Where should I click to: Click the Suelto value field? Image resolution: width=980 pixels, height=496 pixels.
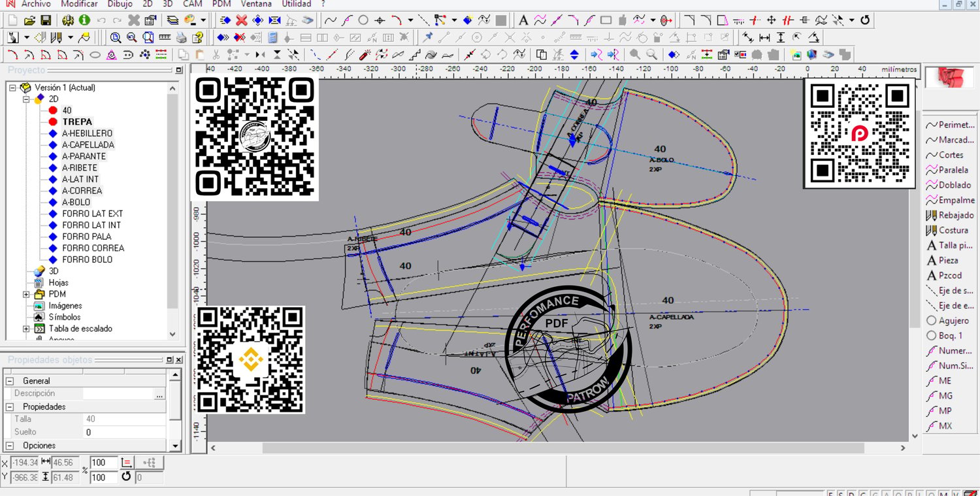124,432
